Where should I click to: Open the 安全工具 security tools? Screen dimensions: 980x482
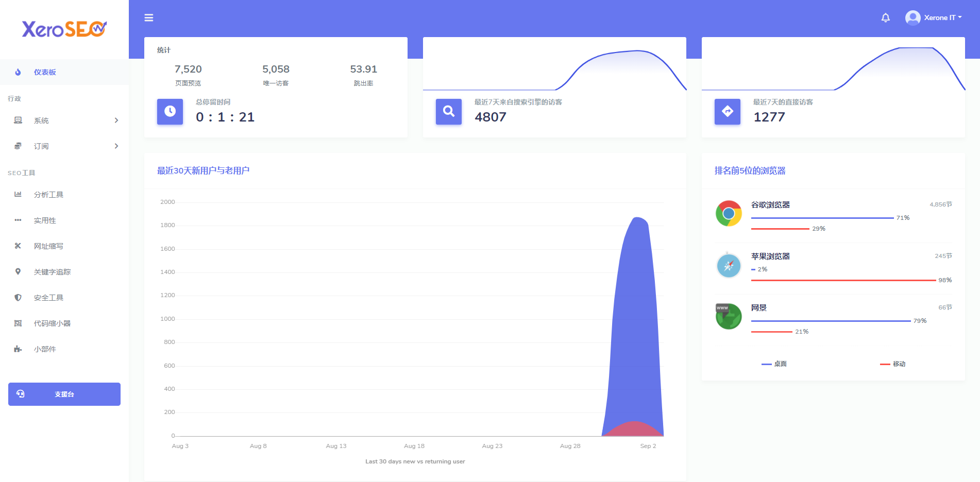click(48, 297)
